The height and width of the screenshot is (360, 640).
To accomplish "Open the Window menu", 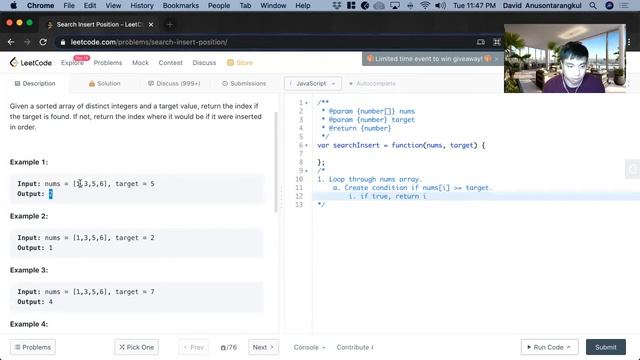I will point(273,5).
